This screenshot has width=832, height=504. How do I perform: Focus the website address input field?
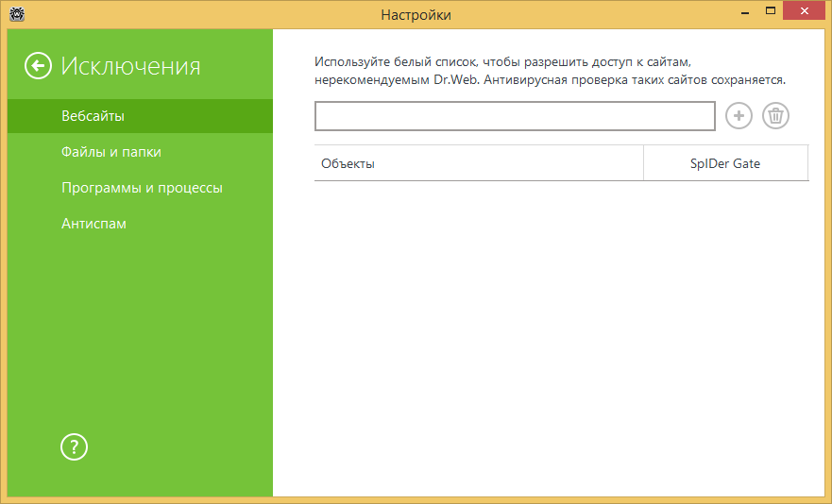(x=515, y=116)
